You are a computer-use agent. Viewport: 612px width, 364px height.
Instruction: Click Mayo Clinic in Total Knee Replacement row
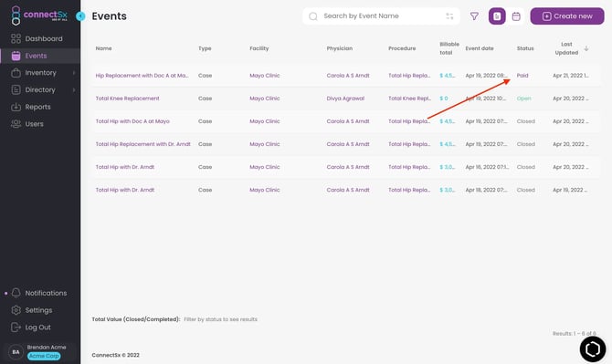point(265,99)
